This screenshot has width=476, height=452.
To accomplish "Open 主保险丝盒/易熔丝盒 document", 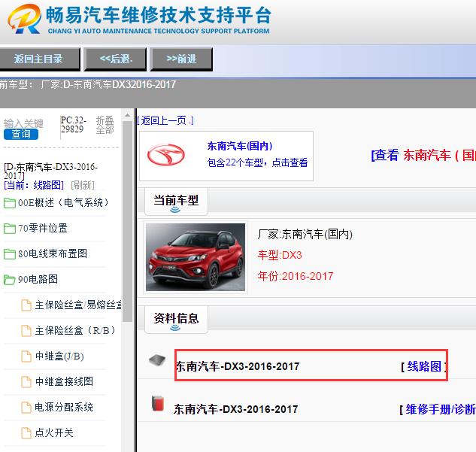I will pyautogui.click(x=78, y=305).
